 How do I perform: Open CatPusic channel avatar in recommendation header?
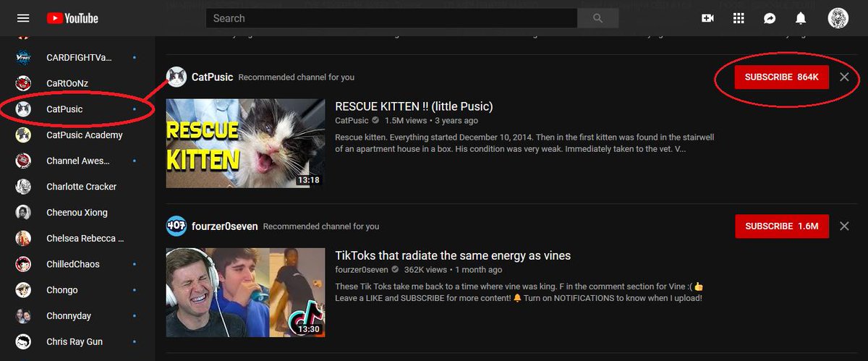[176, 77]
